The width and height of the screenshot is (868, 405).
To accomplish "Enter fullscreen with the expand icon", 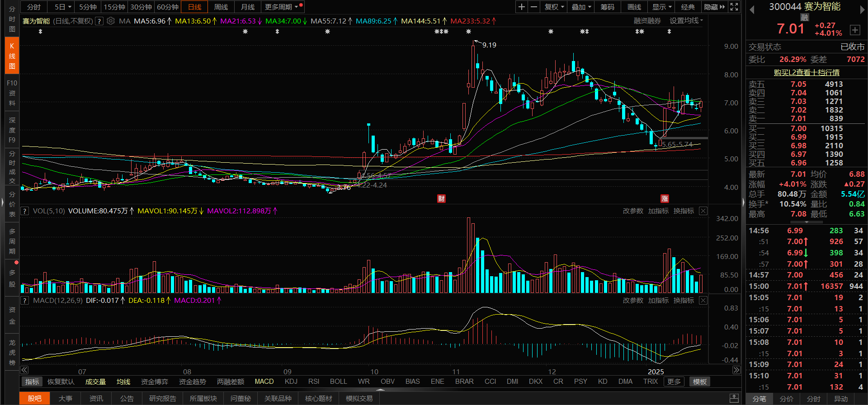I will click(734, 7).
